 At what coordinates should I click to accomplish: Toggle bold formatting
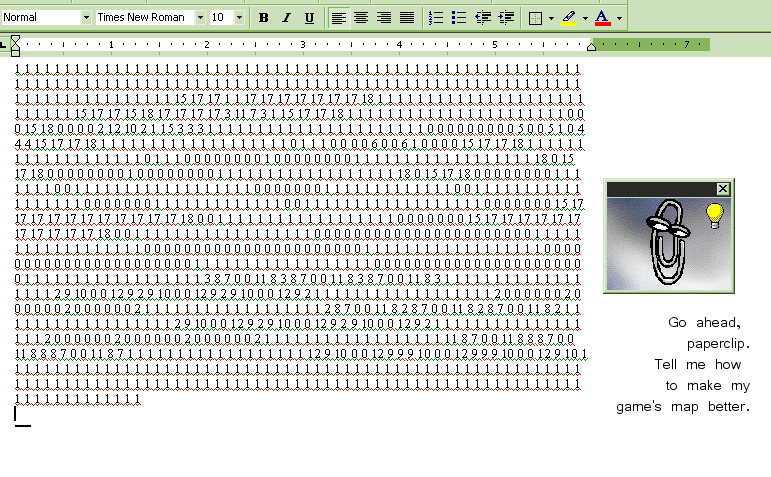click(x=264, y=18)
